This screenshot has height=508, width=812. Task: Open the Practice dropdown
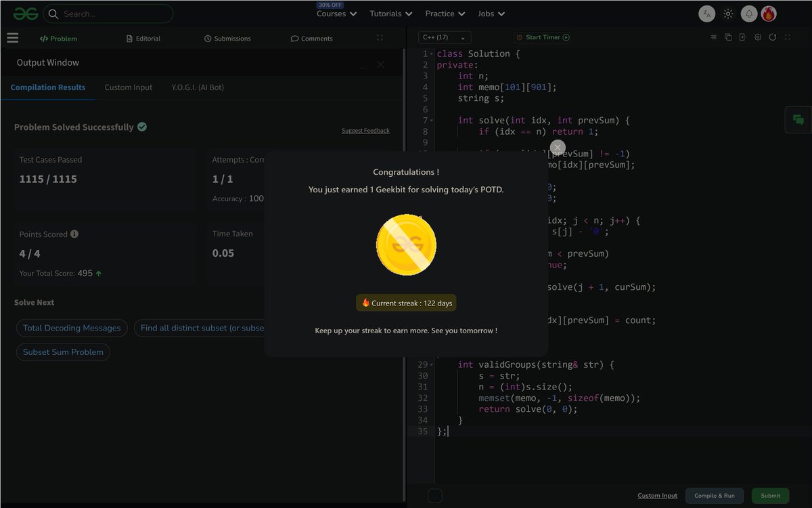[445, 14]
